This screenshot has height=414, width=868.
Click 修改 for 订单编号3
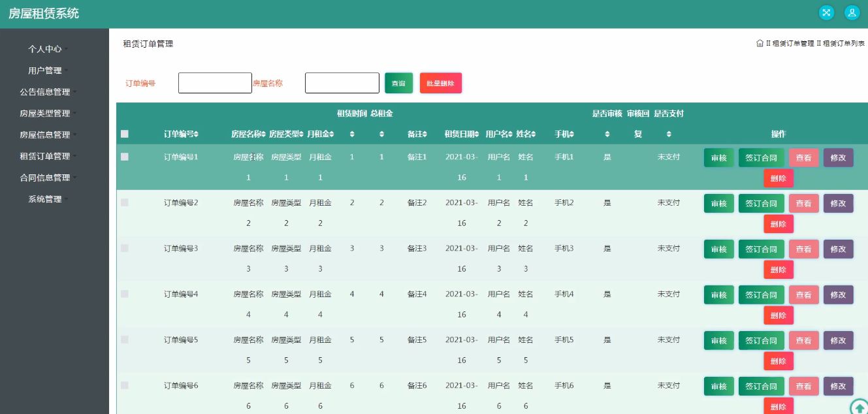(838, 249)
